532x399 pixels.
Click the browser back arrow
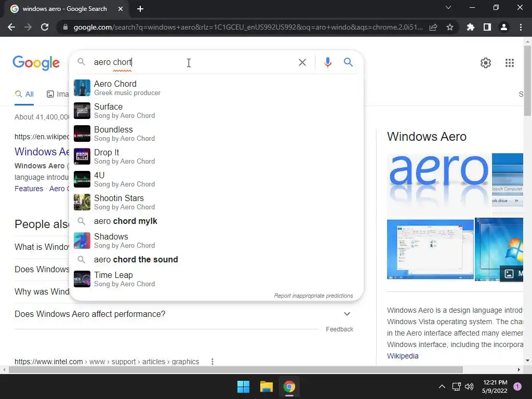11,27
